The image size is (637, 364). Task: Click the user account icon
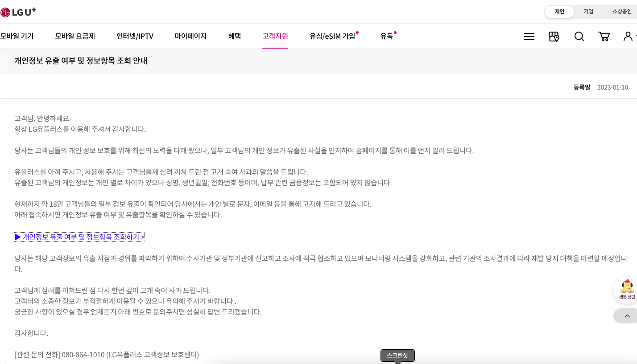(628, 37)
